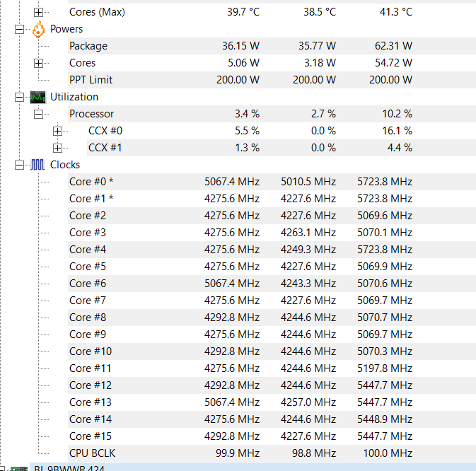This screenshot has height=471, width=476.
Task: Select the Core #1 * clock row
Action: tap(272, 199)
